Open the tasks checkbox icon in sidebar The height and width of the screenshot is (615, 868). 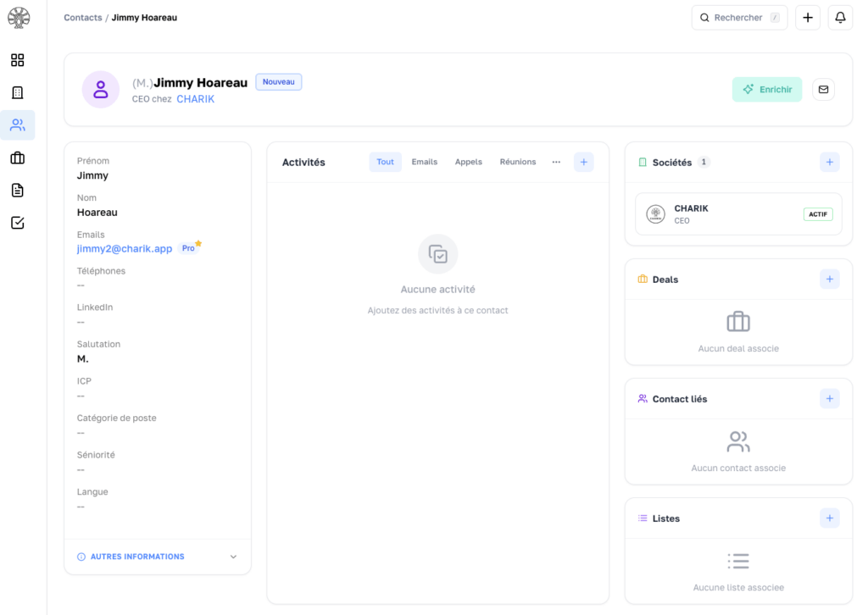(17, 223)
